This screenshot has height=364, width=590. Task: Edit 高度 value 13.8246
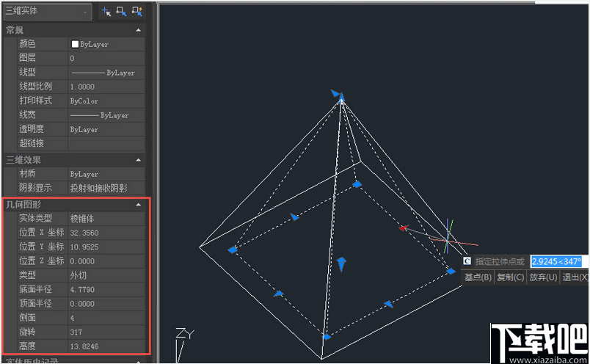tap(106, 346)
